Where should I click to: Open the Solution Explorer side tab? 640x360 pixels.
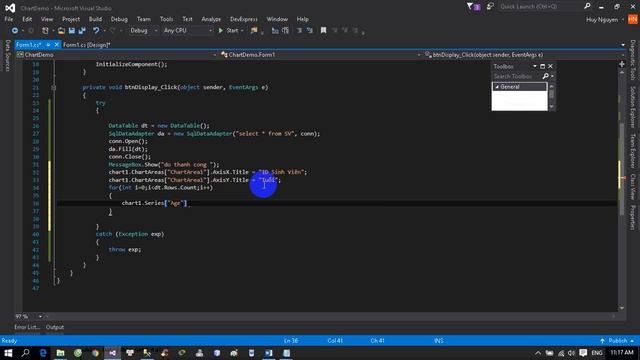point(633,108)
